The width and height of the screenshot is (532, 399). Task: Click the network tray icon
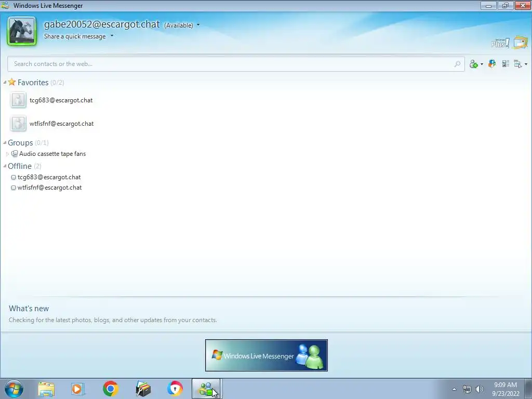coord(467,389)
